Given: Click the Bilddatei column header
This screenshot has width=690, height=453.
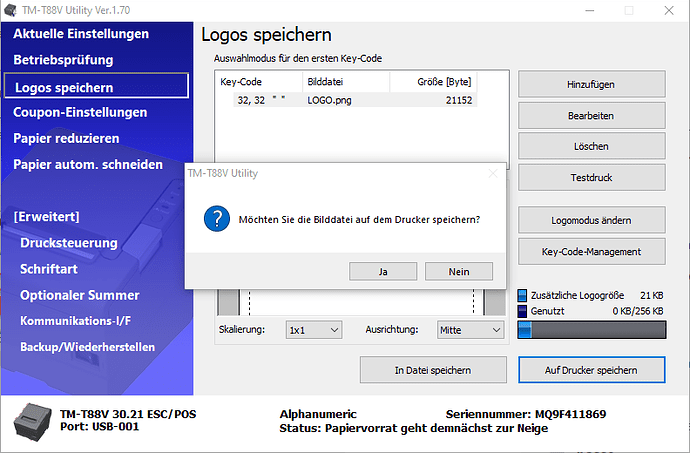Looking at the screenshot, I should (346, 82).
